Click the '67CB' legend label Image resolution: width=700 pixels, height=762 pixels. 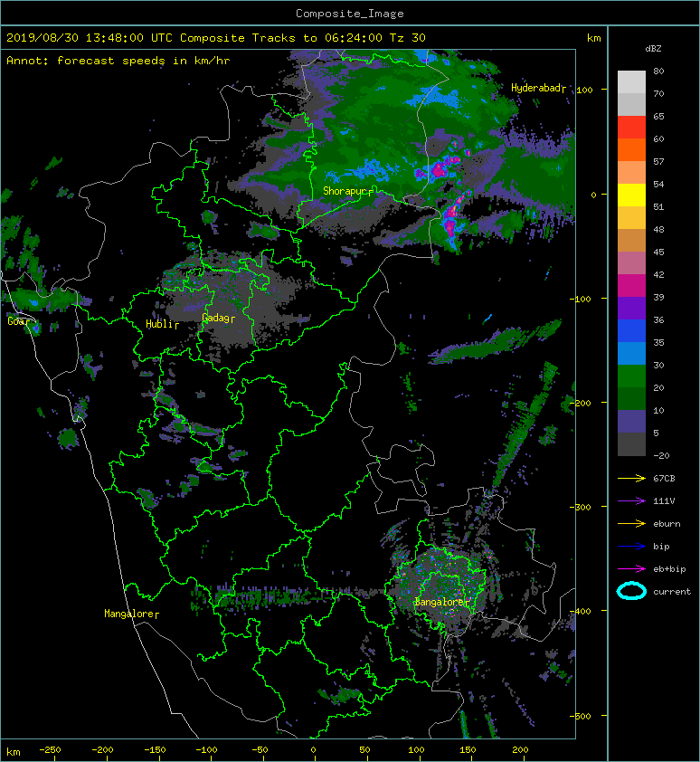(664, 479)
